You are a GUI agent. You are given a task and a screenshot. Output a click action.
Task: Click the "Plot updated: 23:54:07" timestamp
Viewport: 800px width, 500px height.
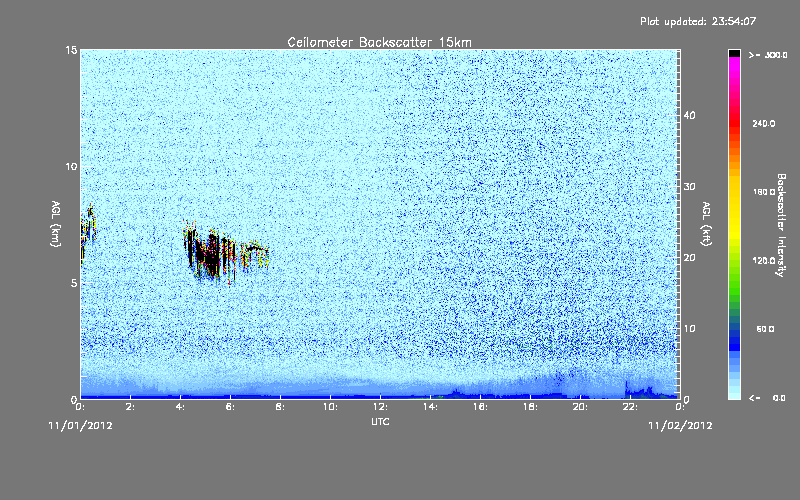[x=698, y=21]
